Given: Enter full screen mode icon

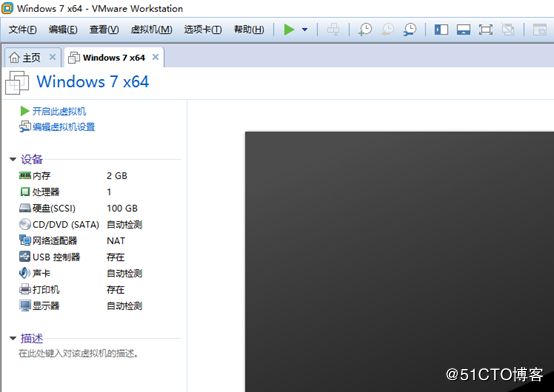Looking at the screenshot, I should coord(486,30).
